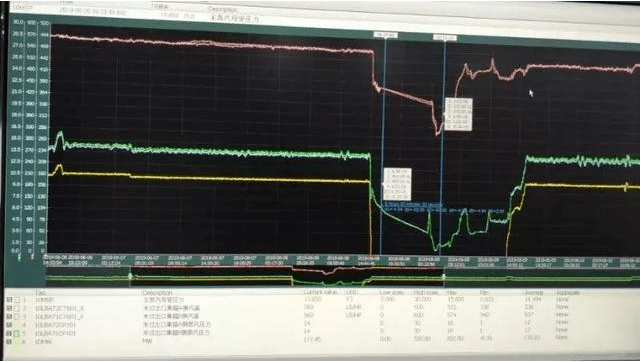This screenshot has width=640, height=362.
Task: Click the Current Value column header
Action: pyautogui.click(x=322, y=293)
